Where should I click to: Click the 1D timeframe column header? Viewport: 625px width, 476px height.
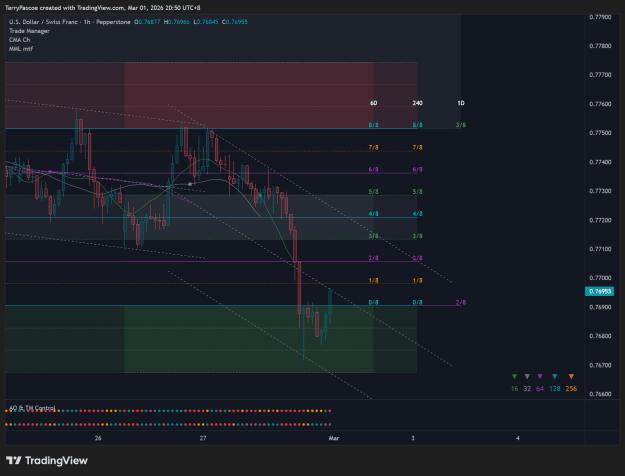tap(461, 103)
